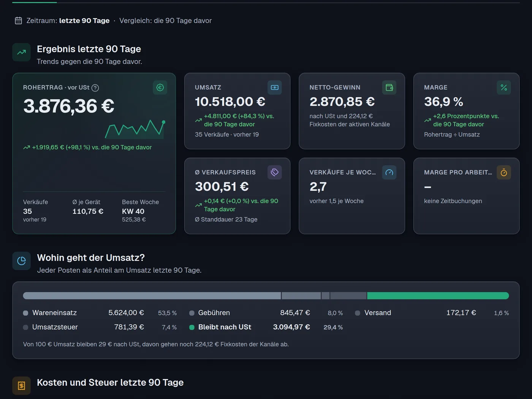
Task: Click the Versand legend dot
Action: click(x=358, y=313)
